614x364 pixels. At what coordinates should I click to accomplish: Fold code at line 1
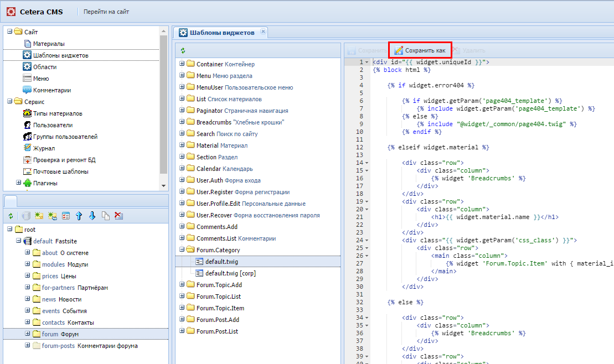click(367, 62)
